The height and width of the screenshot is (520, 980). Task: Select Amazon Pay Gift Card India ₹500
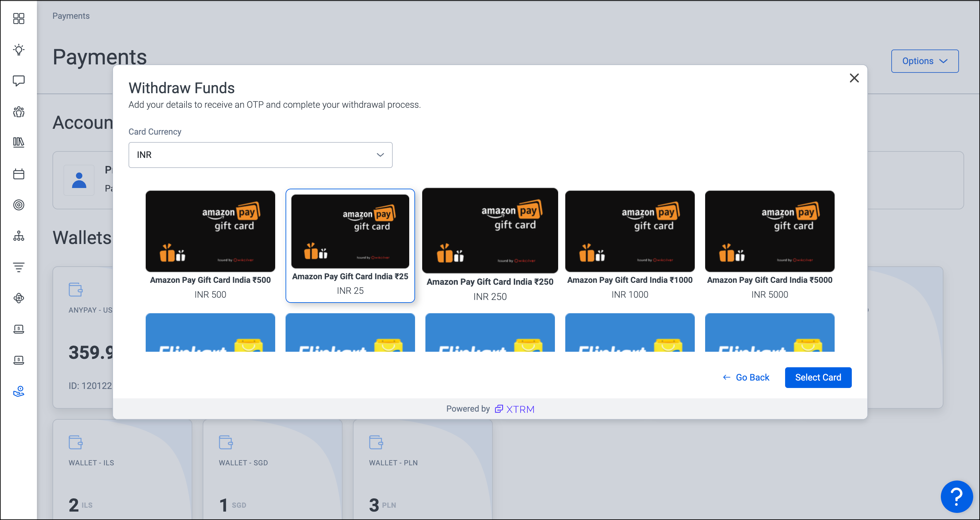pyautogui.click(x=210, y=245)
